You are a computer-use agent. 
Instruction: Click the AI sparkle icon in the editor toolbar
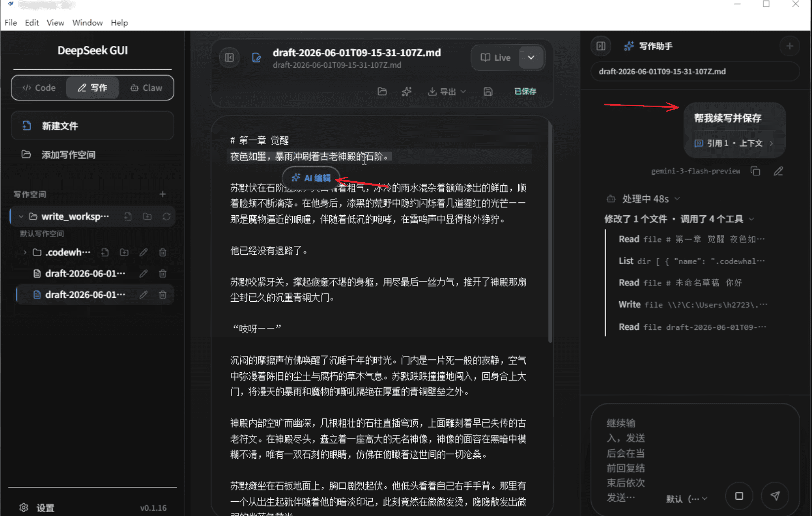[406, 91]
